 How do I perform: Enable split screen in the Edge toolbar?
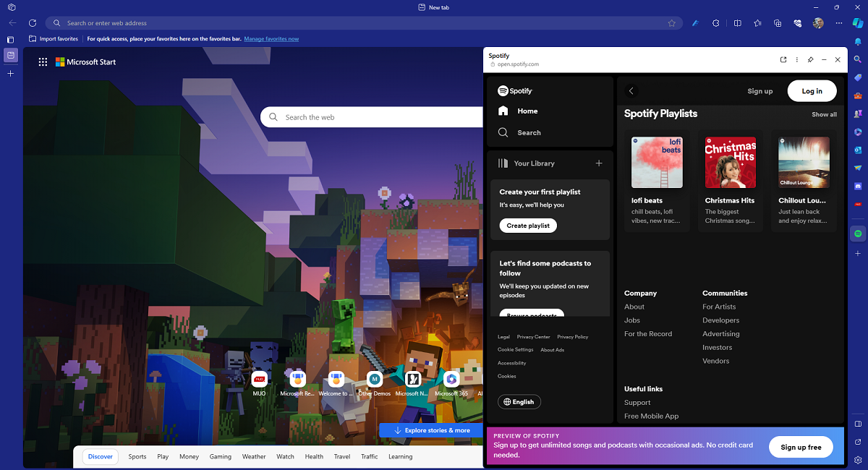(x=737, y=23)
